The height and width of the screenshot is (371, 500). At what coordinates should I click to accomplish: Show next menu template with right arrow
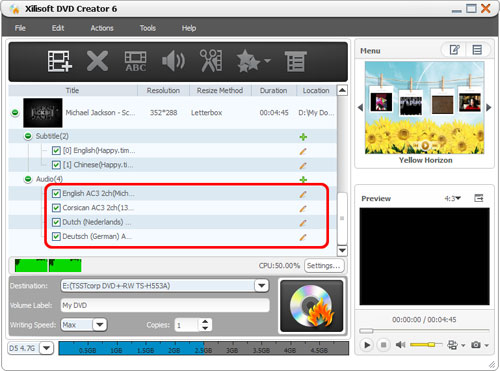[489, 108]
